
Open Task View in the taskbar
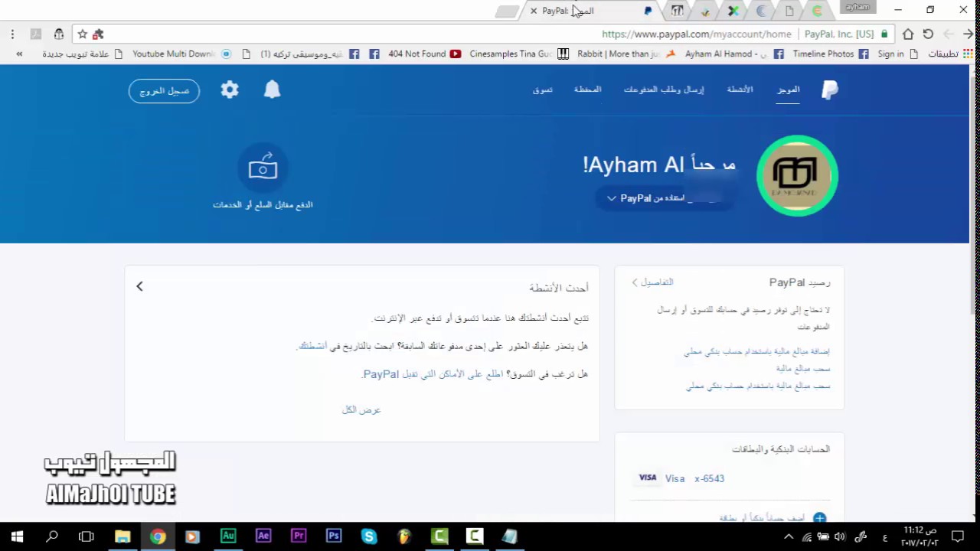pyautogui.click(x=87, y=536)
